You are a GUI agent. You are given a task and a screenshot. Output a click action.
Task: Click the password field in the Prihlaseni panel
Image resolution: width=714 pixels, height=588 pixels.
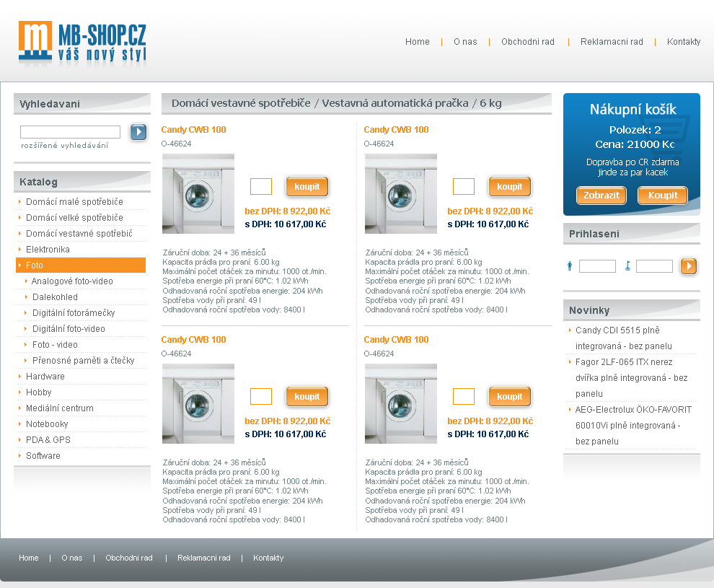(x=654, y=266)
